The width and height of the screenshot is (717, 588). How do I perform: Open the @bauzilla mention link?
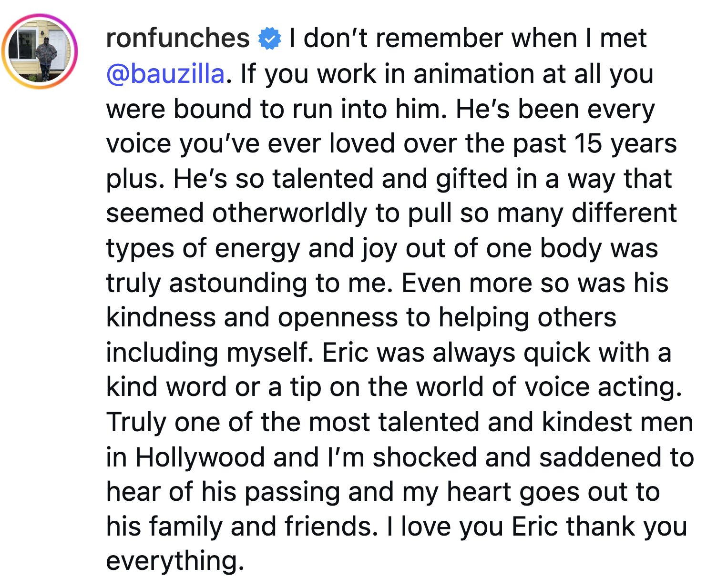[x=165, y=74]
